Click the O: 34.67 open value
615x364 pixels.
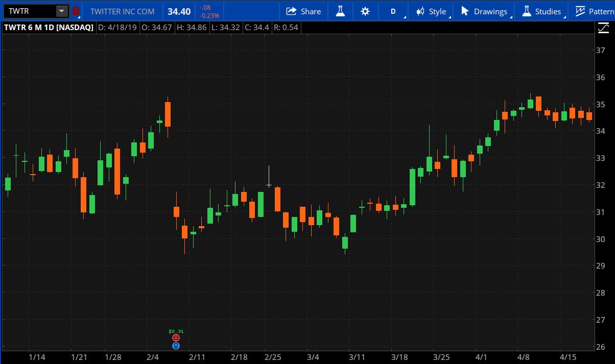156,28
